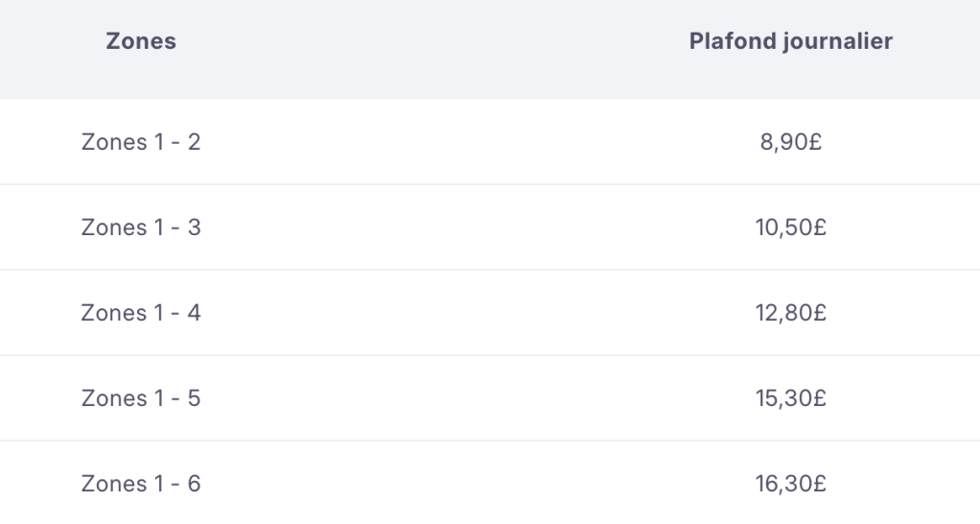
Task: Click header space between Zones and Plafond journalier
Action: [432, 42]
